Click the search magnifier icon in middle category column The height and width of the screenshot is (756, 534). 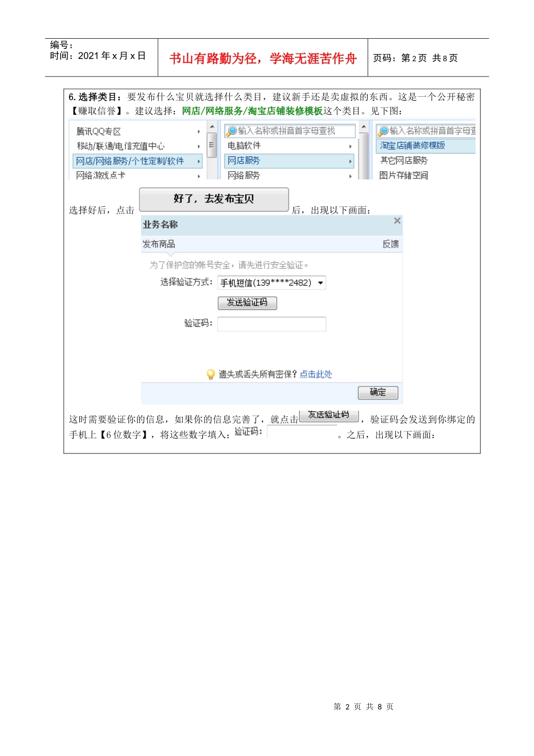tap(231, 131)
